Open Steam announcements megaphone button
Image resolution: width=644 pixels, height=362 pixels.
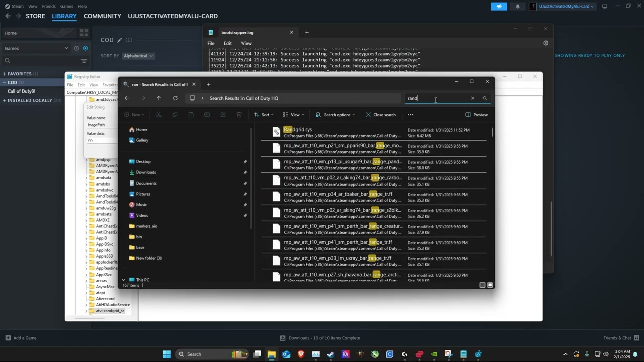[499, 6]
